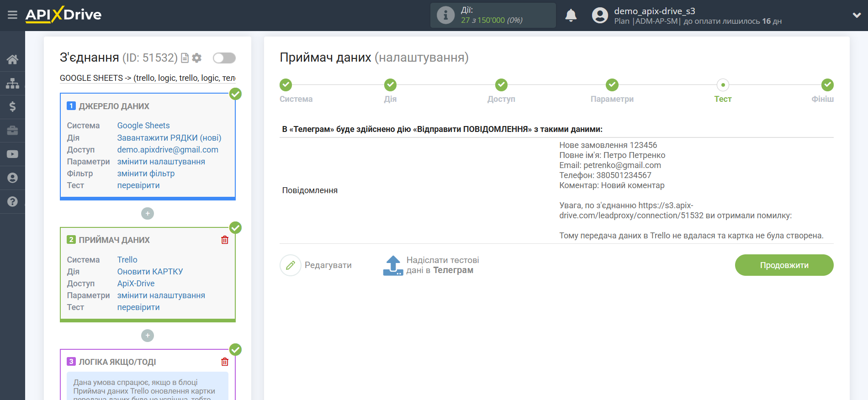Toggle the connection on/off switch
868x400 pixels.
[x=224, y=58]
